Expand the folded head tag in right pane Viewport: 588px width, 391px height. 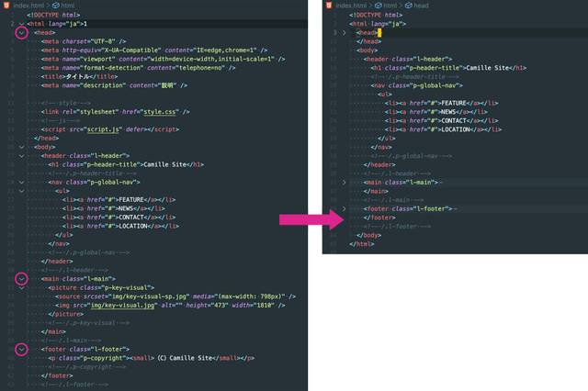(344, 33)
